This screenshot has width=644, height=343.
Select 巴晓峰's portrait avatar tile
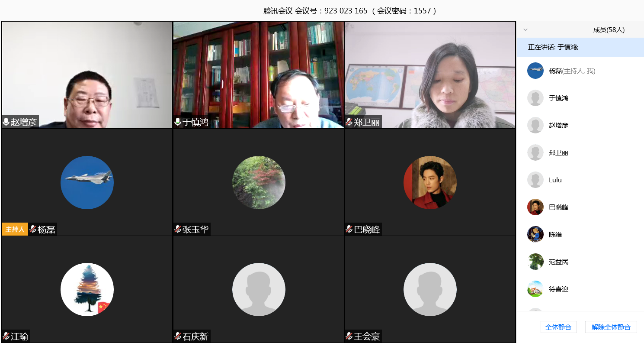click(x=430, y=182)
